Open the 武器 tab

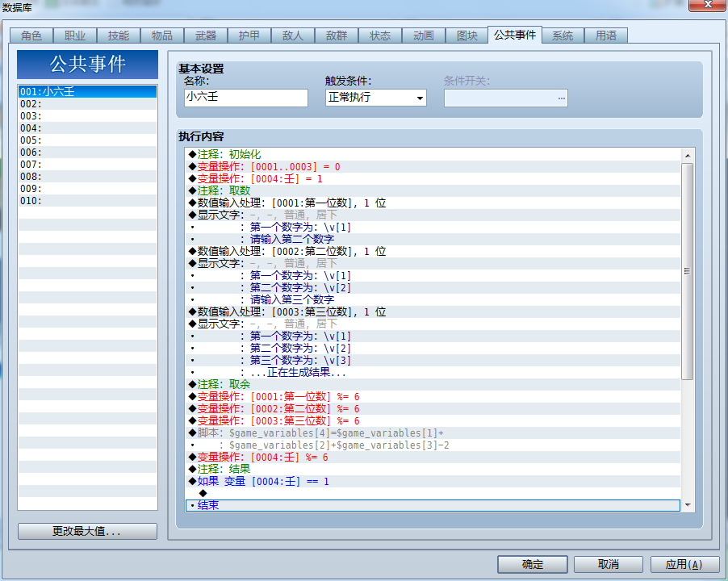(x=206, y=36)
